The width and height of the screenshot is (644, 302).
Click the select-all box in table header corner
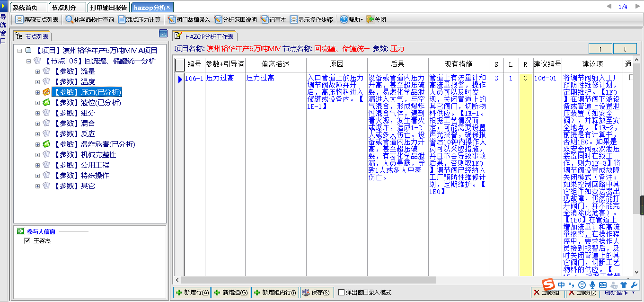click(180, 64)
